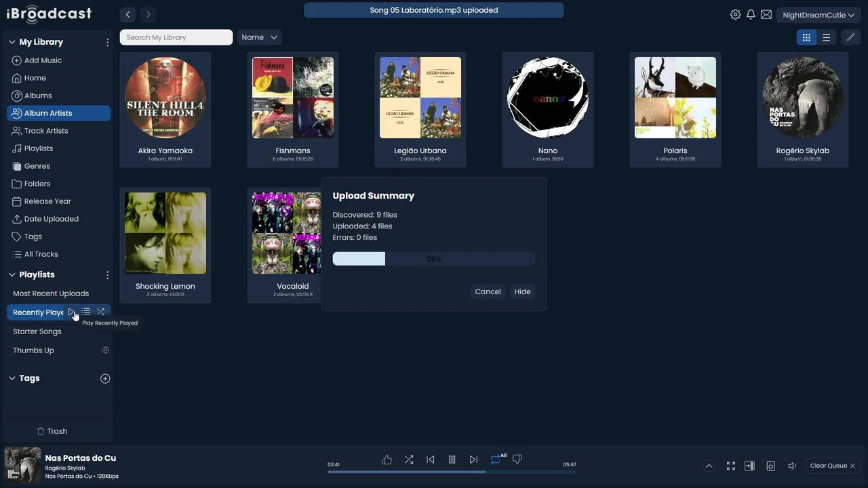Open Folders in sidebar
868x488 pixels.
tap(58, 184)
